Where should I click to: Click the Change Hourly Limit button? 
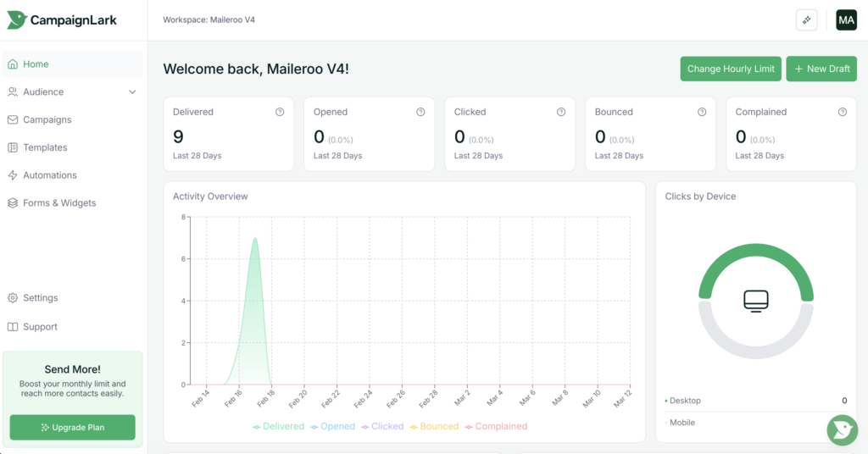tap(731, 69)
